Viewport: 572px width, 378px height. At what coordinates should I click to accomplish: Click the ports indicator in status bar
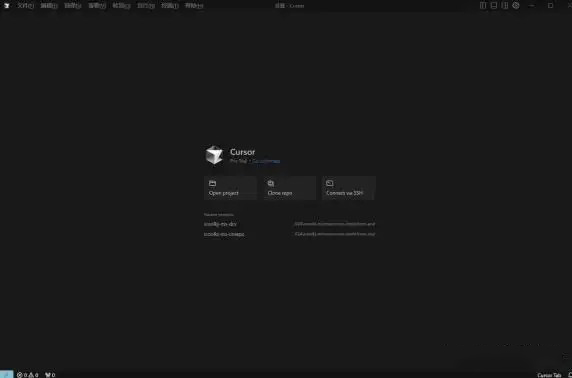coord(50,375)
